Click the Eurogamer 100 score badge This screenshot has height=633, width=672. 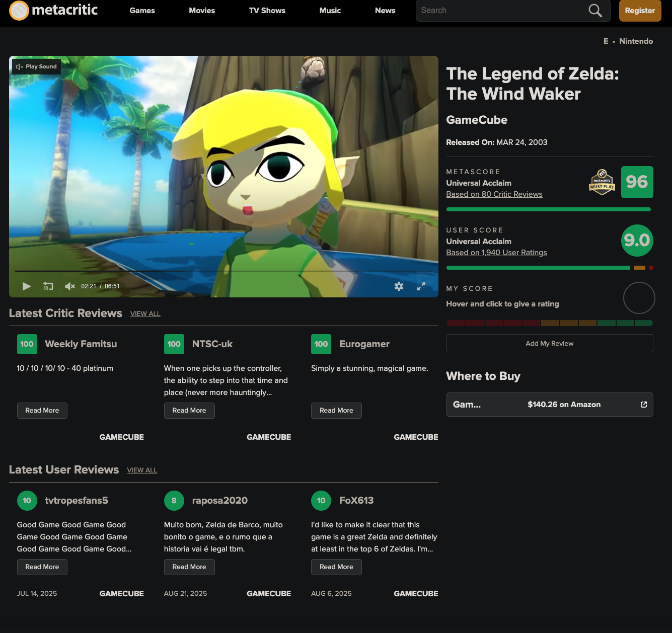[321, 344]
